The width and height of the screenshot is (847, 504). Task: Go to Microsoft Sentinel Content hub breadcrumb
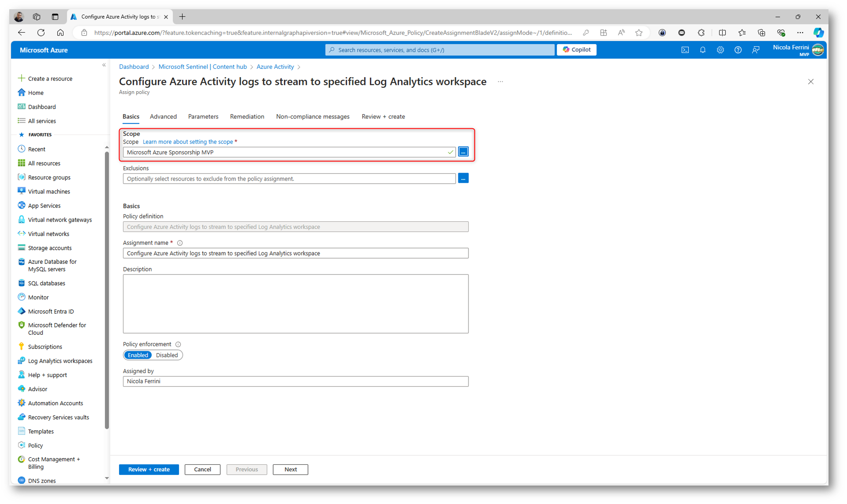tap(202, 67)
